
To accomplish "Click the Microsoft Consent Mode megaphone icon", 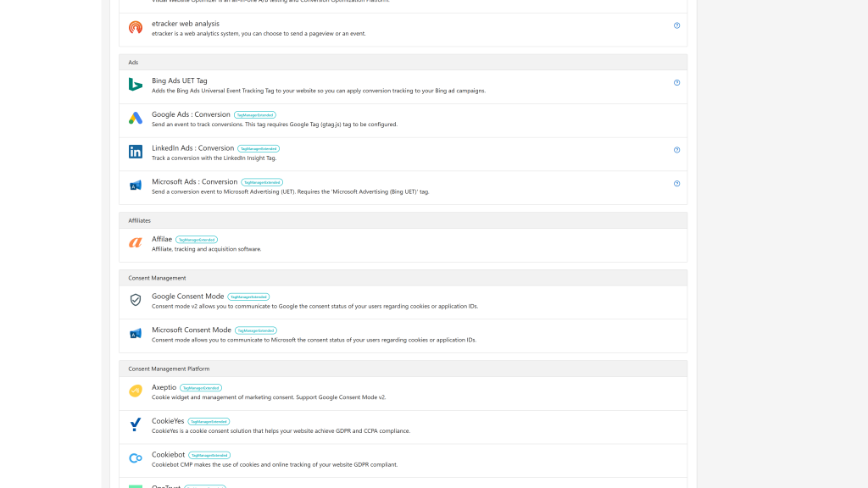I will [x=136, y=334].
